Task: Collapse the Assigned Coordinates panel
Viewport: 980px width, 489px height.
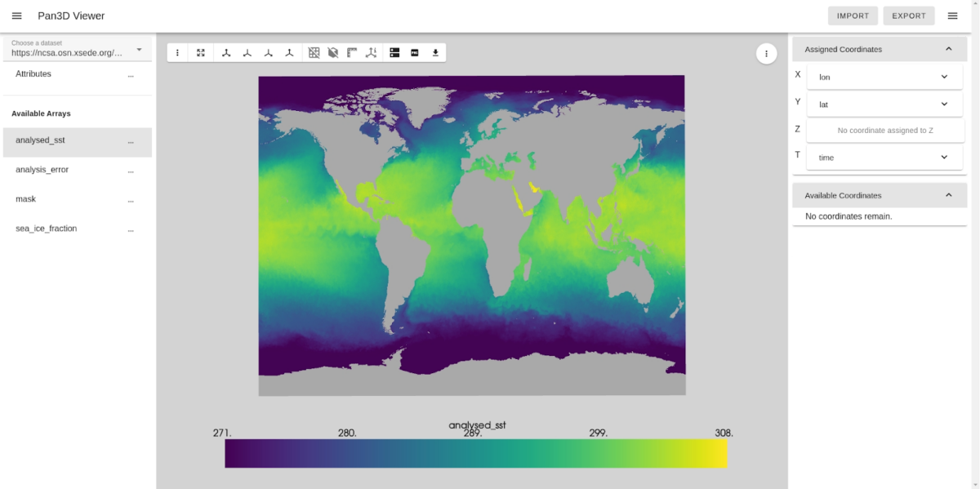Action: tap(948, 49)
